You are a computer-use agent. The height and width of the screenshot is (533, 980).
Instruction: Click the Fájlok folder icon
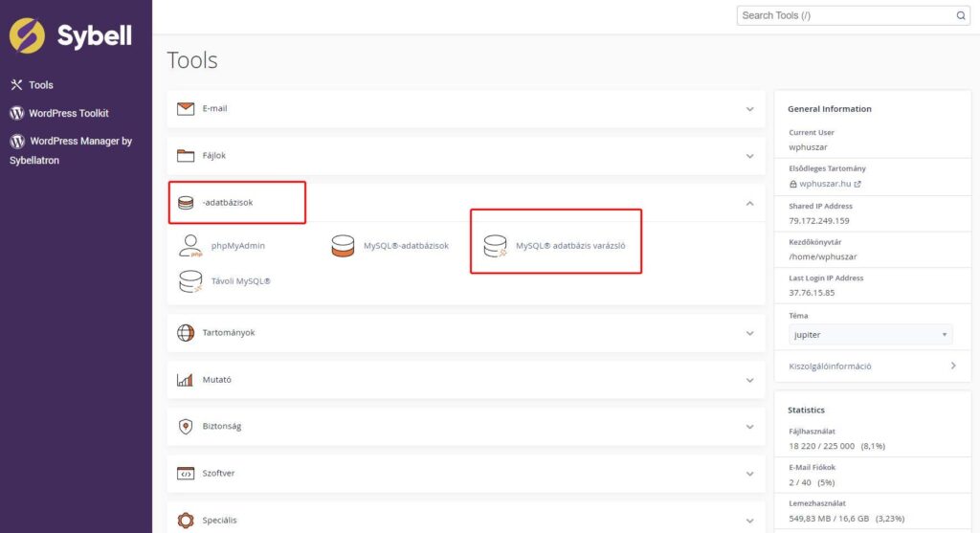click(186, 156)
